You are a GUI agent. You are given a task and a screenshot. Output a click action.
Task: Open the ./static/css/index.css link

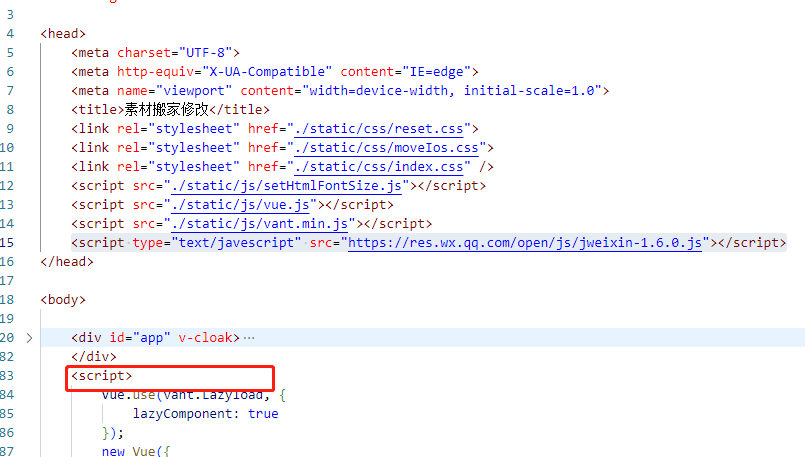coord(379,167)
